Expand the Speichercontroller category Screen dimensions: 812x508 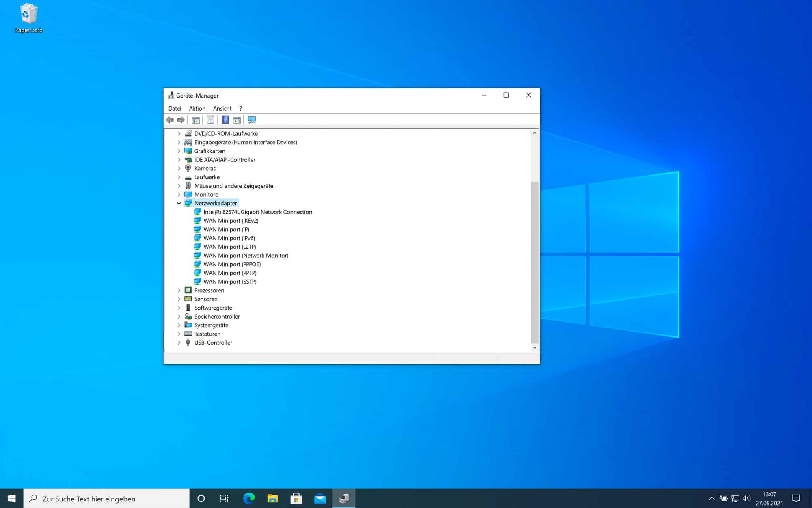coord(179,316)
